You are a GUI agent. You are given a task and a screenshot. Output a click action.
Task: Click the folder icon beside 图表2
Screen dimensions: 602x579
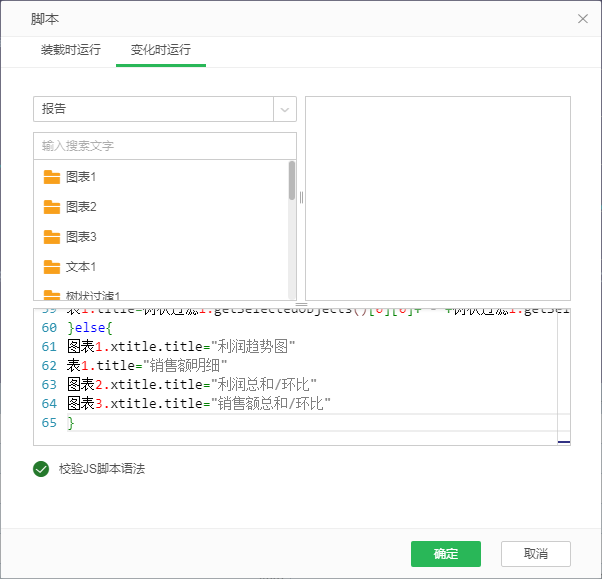(52, 207)
